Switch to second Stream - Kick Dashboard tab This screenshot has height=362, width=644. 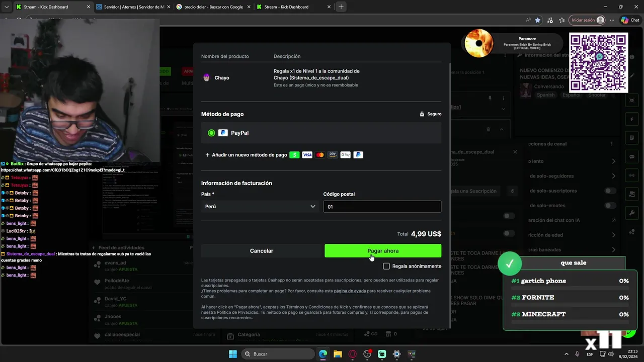click(x=293, y=7)
